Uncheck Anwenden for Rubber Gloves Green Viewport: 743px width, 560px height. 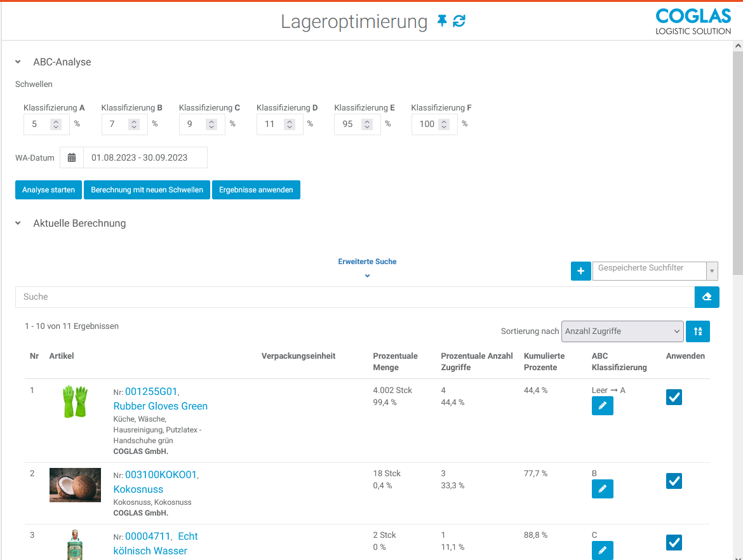674,397
